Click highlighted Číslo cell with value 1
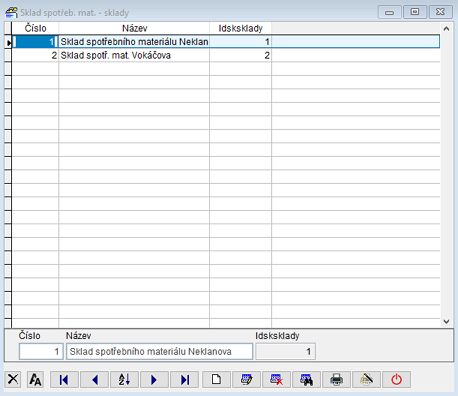This screenshot has height=396, width=458. (35, 42)
